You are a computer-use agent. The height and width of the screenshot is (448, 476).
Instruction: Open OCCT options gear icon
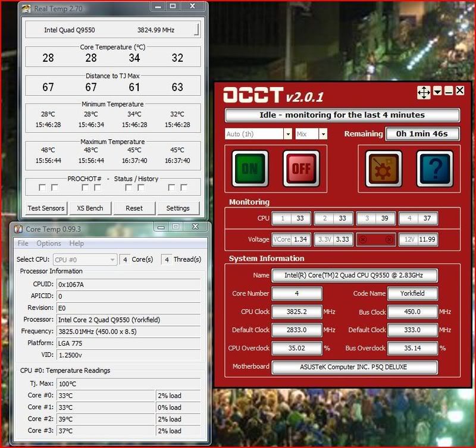click(384, 169)
